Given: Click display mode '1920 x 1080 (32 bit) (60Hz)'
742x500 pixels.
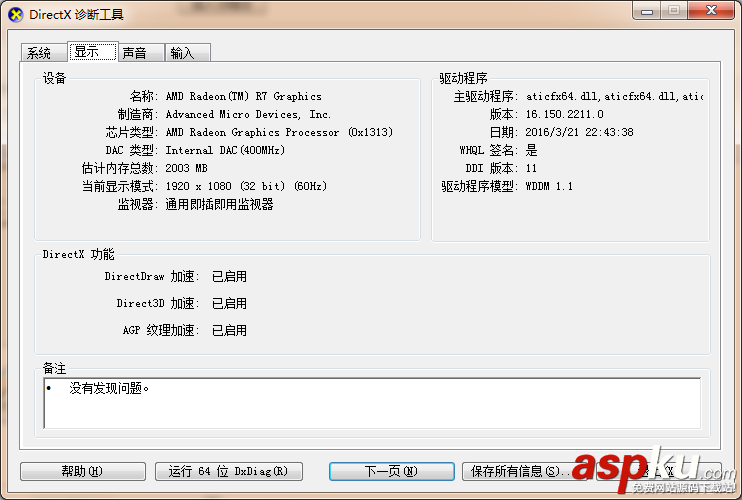Looking at the screenshot, I should coord(246,186).
